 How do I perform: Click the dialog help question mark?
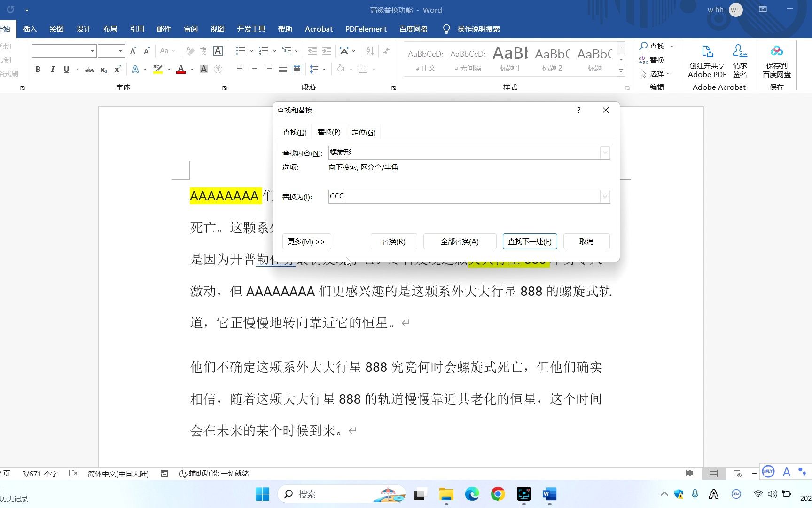coord(578,110)
